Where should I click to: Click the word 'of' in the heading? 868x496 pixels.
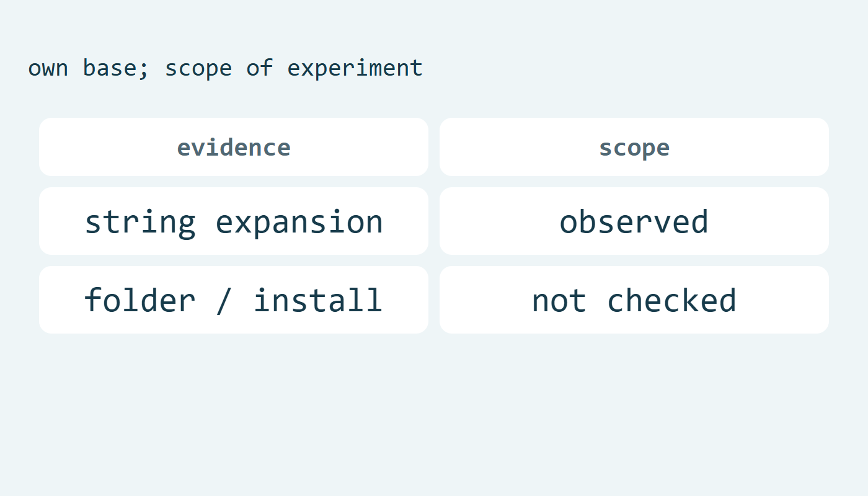click(x=260, y=68)
